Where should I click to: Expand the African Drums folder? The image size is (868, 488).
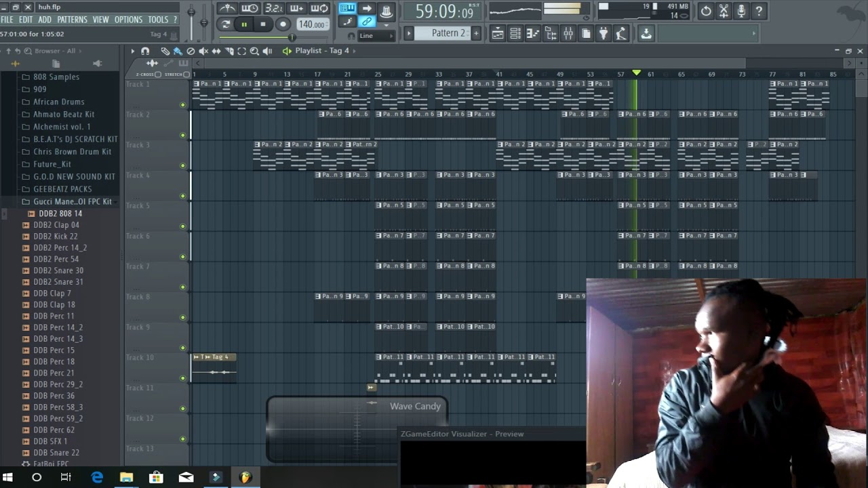click(x=59, y=102)
